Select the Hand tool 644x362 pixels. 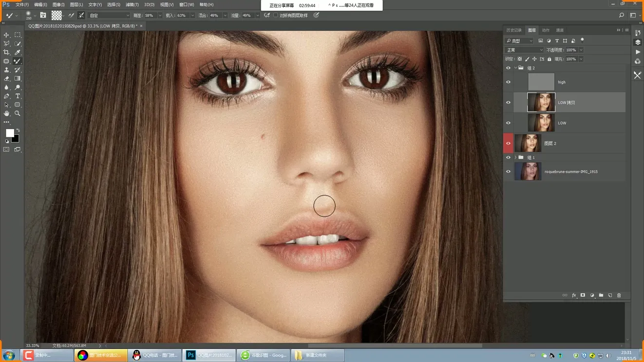(x=6, y=113)
